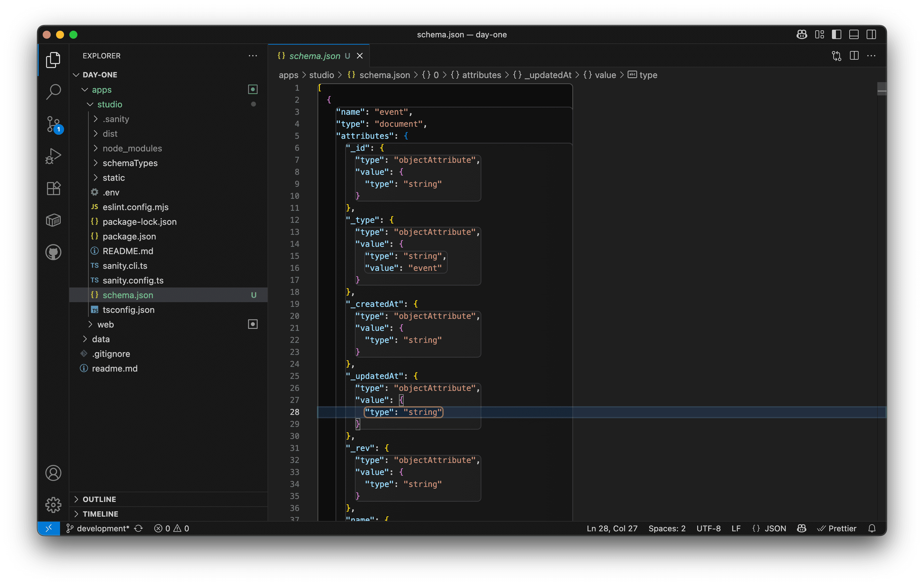Select the schema.json editor tab
Viewport: 924px width, 585px height.
314,56
